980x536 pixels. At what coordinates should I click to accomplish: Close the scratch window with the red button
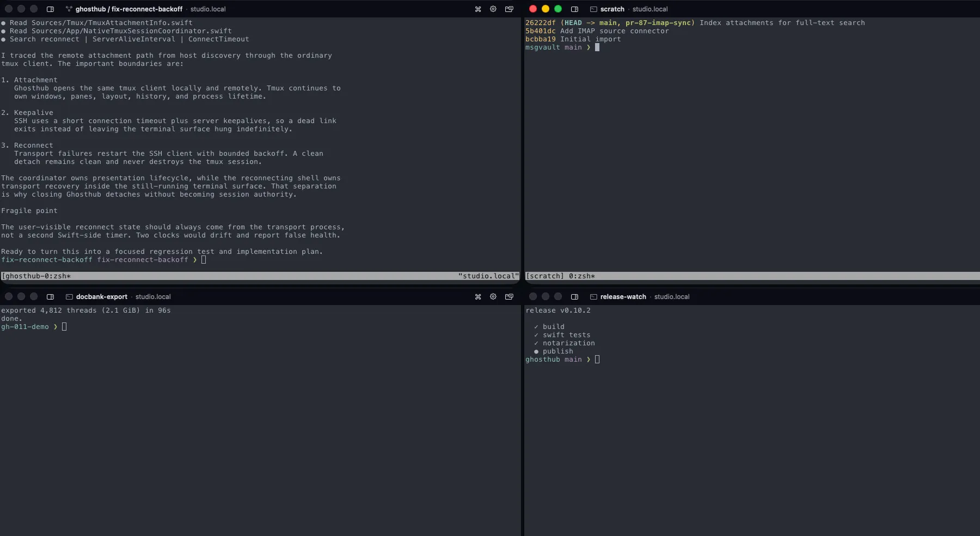pyautogui.click(x=533, y=9)
